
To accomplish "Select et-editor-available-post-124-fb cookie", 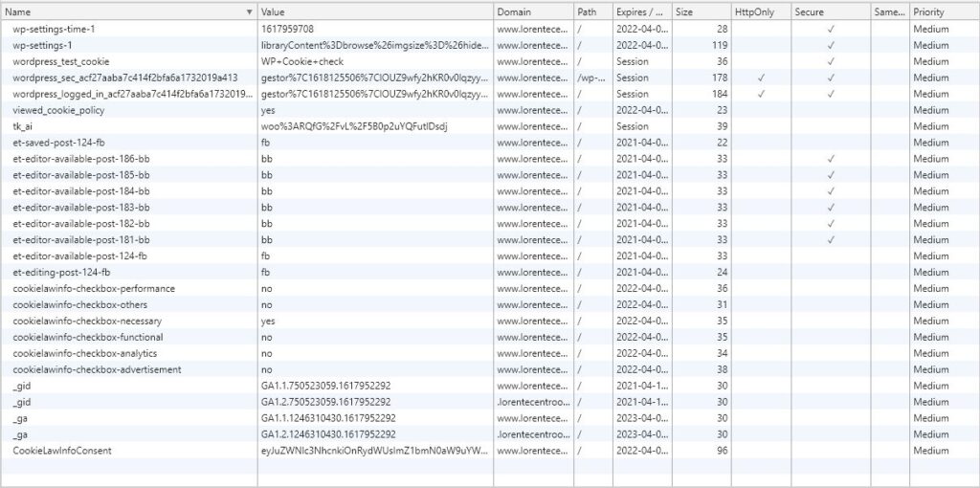I will (490, 256).
